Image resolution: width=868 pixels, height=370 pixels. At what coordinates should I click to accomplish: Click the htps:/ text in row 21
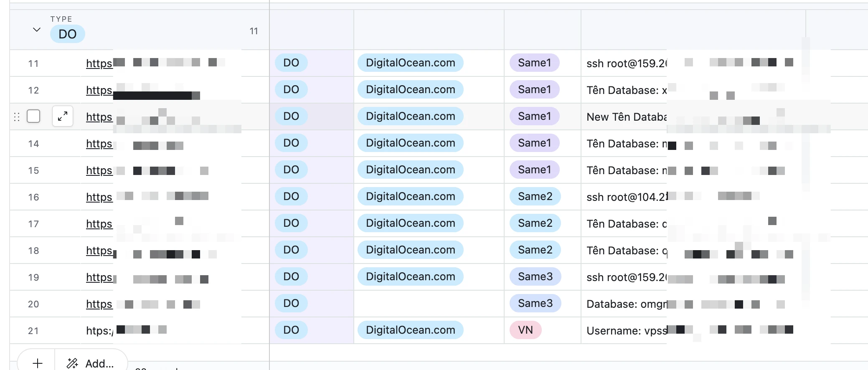[99, 331]
